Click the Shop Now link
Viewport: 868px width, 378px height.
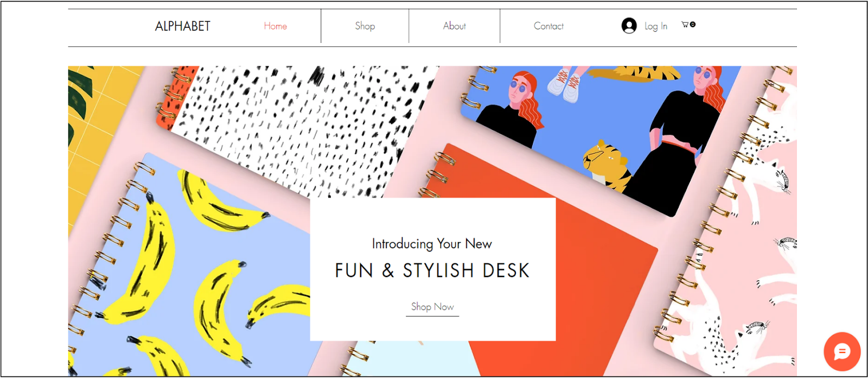[432, 307]
